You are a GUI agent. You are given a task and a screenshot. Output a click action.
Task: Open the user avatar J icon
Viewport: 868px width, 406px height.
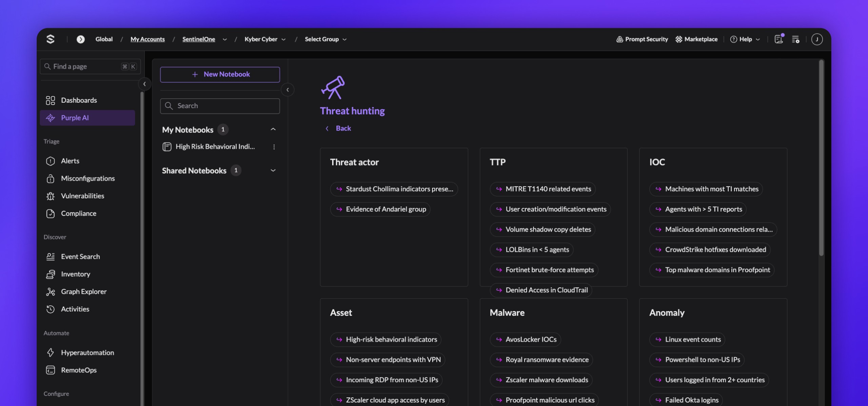[x=817, y=39]
